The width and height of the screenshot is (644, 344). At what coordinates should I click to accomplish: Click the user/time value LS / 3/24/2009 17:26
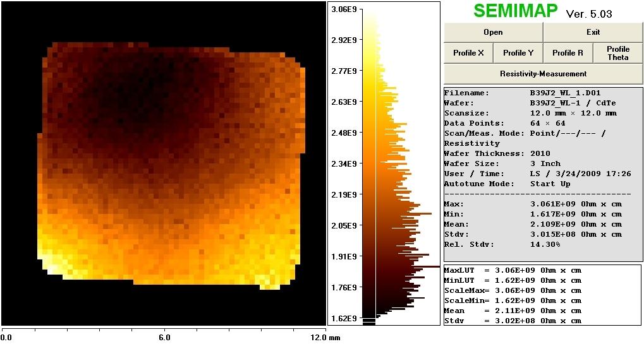tap(580, 174)
